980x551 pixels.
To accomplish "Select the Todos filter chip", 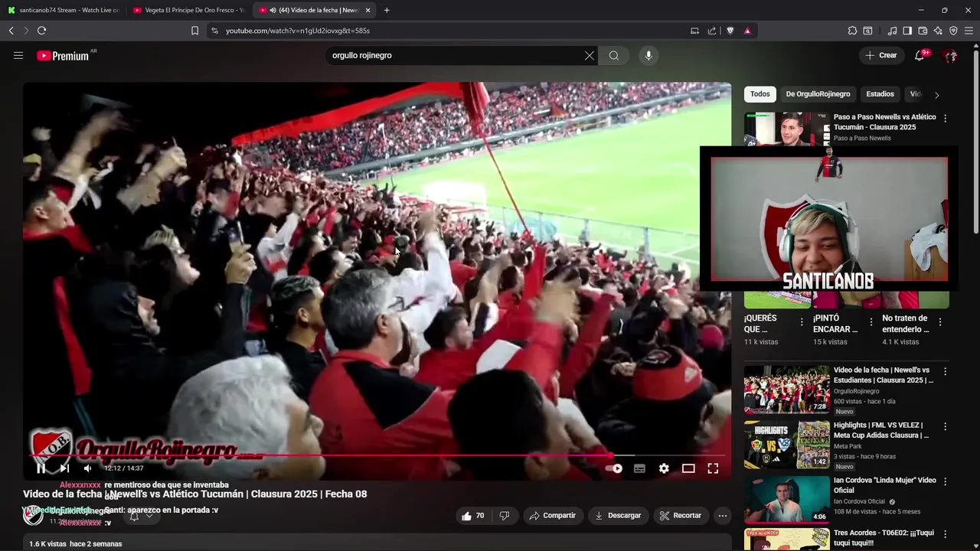I will tap(760, 94).
